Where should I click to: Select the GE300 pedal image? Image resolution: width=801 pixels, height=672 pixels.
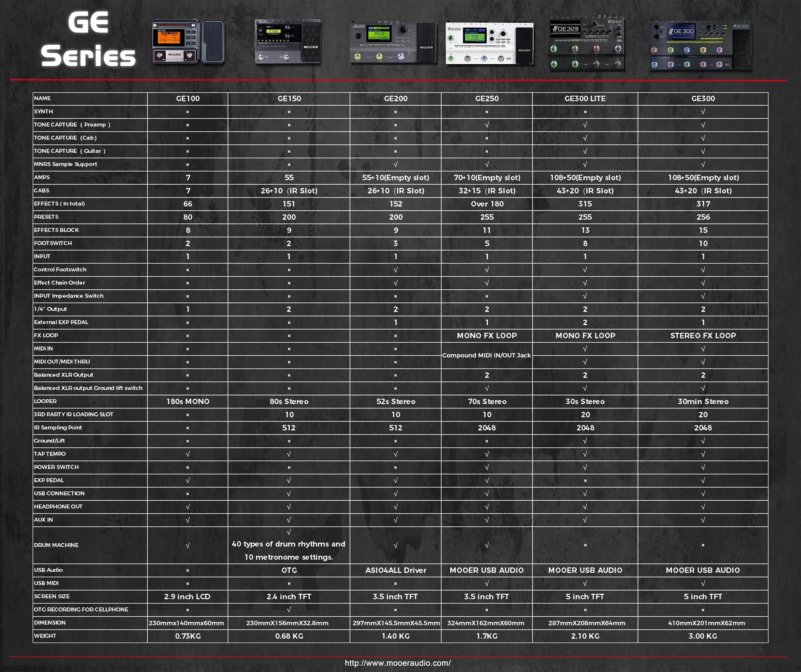click(x=702, y=44)
